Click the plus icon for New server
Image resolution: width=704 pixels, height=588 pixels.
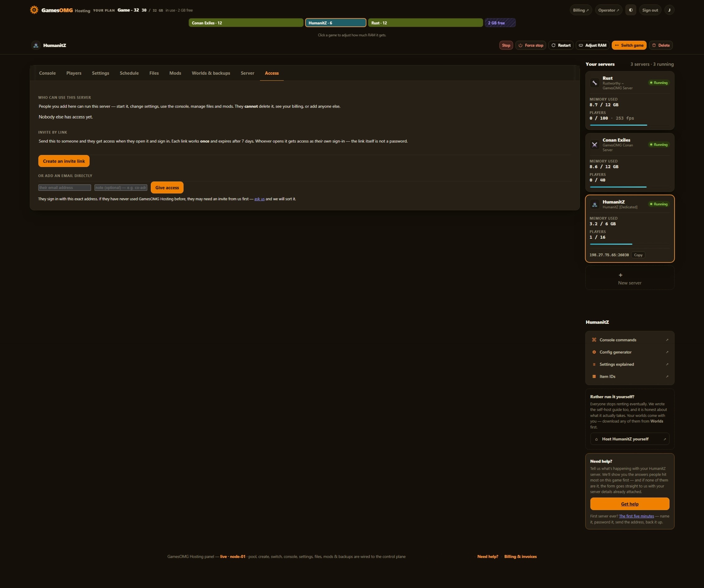tap(620, 275)
